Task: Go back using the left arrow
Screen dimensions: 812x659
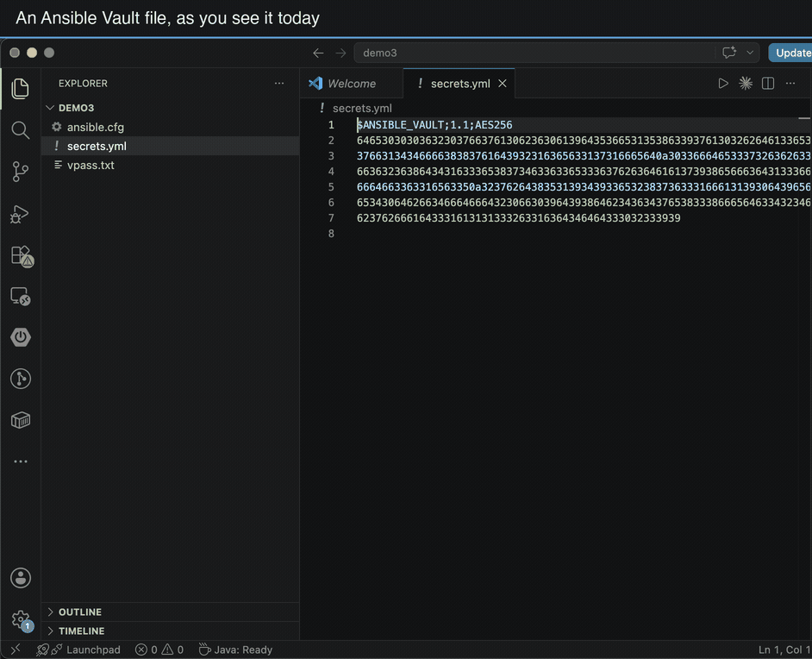Action: [x=318, y=53]
